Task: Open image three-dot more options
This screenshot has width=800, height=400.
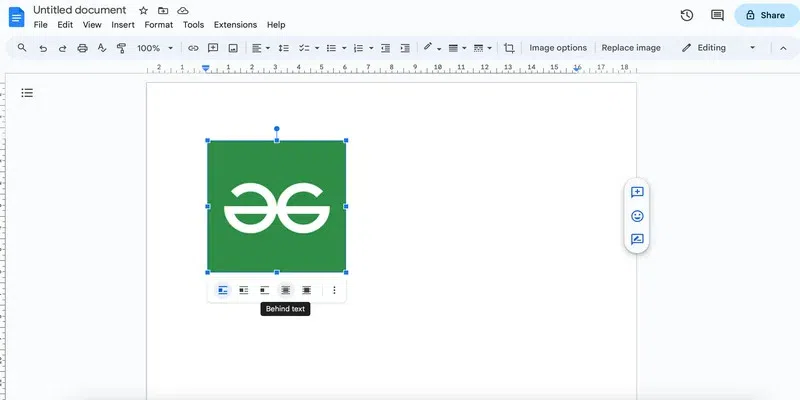Action: pyautogui.click(x=334, y=290)
